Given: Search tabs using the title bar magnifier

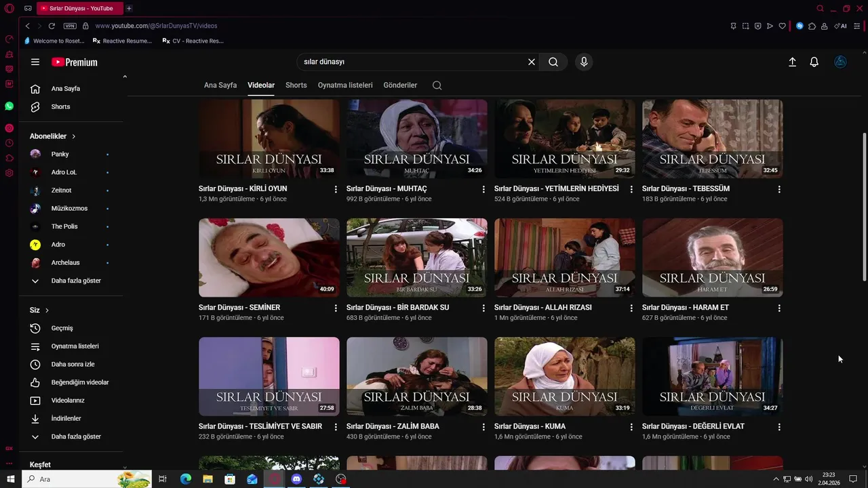Looking at the screenshot, I should (820, 8).
